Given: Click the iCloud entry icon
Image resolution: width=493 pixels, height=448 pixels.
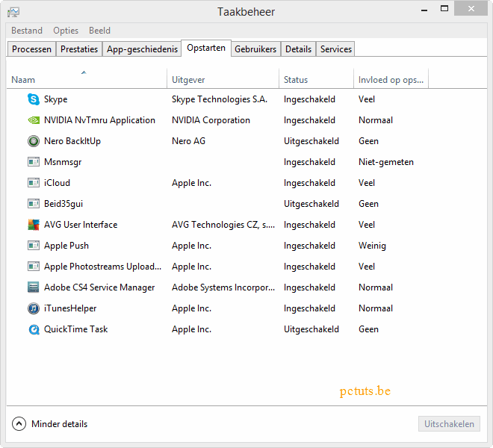Looking at the screenshot, I should 33,183.
